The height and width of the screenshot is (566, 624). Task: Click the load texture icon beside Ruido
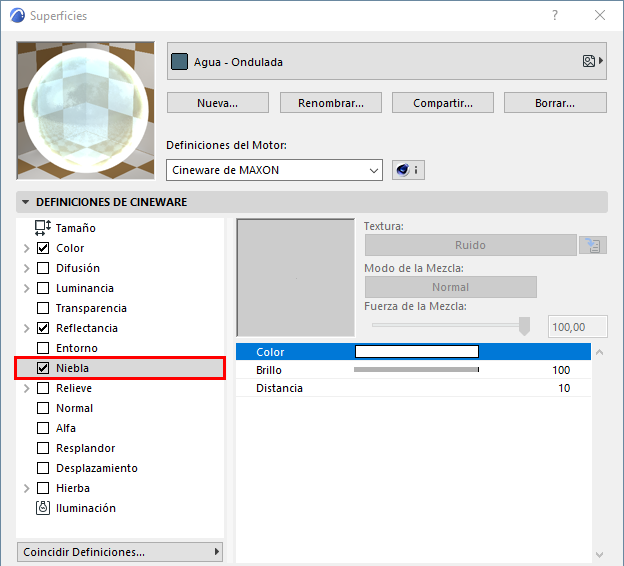[x=593, y=245]
